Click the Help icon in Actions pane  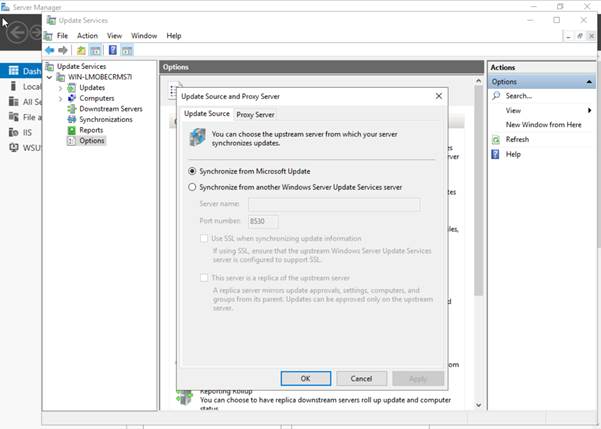coord(496,154)
